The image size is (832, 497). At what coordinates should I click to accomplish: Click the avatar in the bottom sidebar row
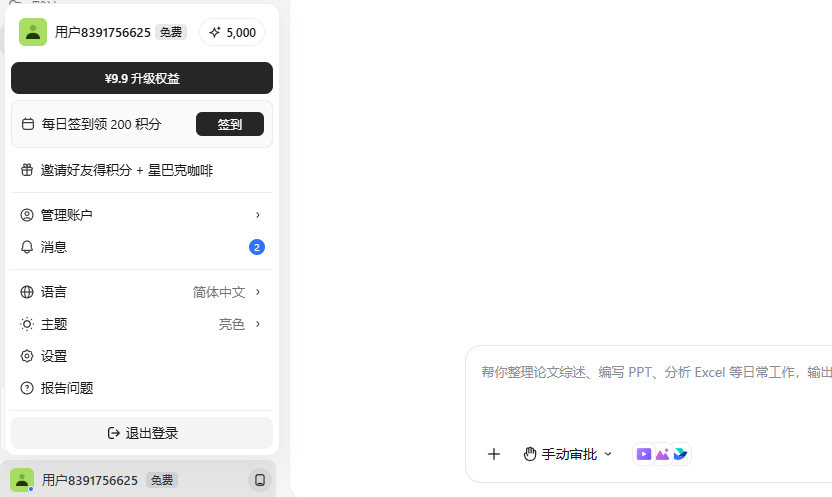pos(22,480)
